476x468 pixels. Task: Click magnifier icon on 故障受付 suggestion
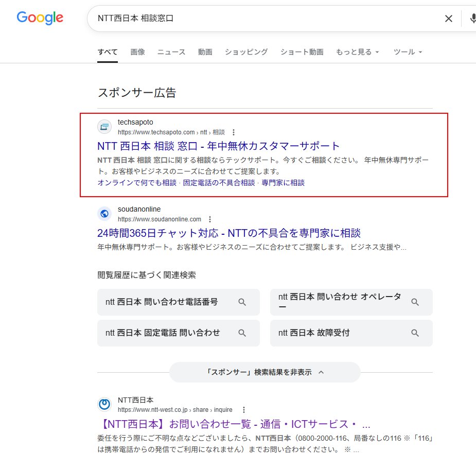[415, 333]
